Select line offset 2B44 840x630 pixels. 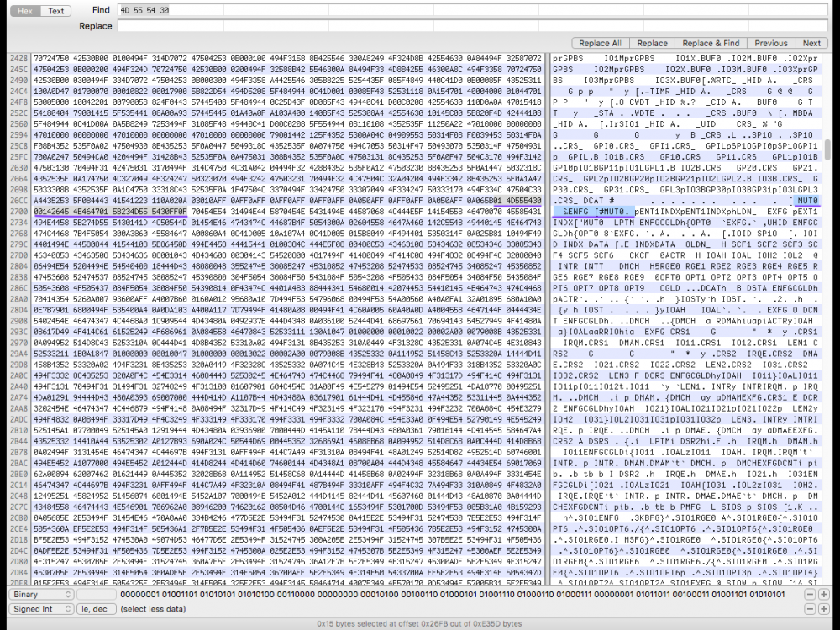[x=18, y=441]
